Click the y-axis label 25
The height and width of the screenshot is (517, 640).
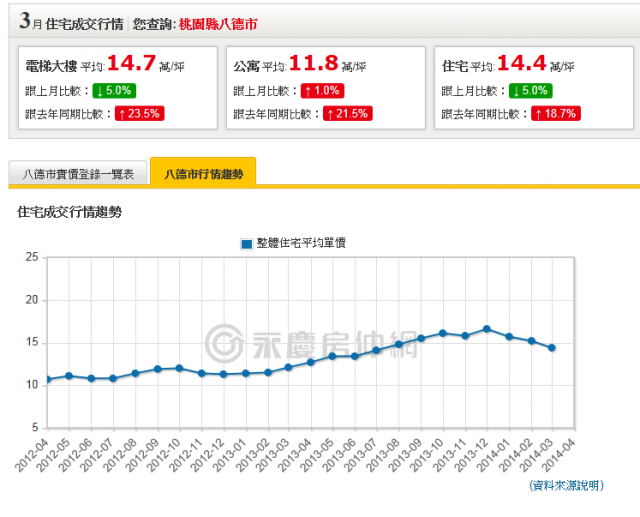click(32, 257)
